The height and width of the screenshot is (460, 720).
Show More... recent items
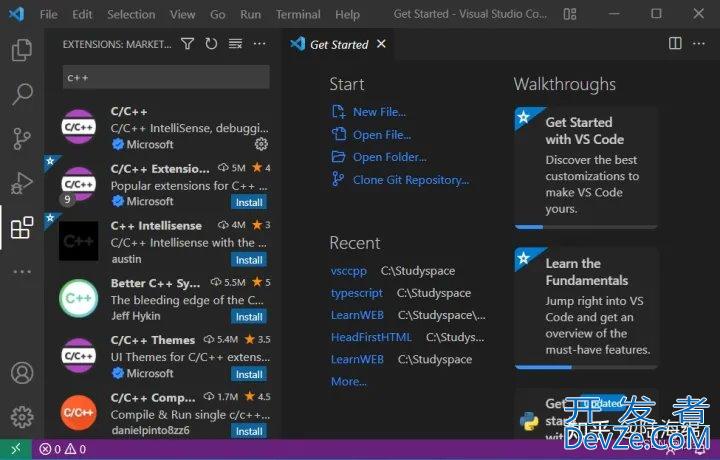(x=349, y=381)
